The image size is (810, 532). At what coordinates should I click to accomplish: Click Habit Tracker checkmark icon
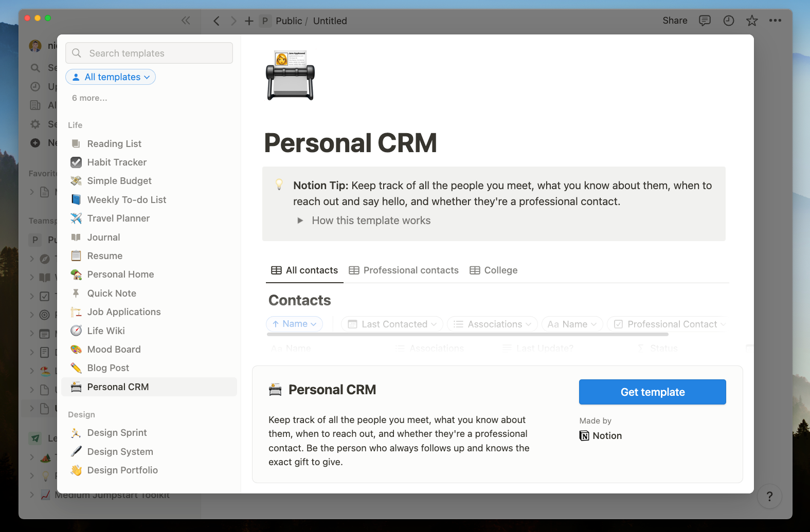point(76,162)
